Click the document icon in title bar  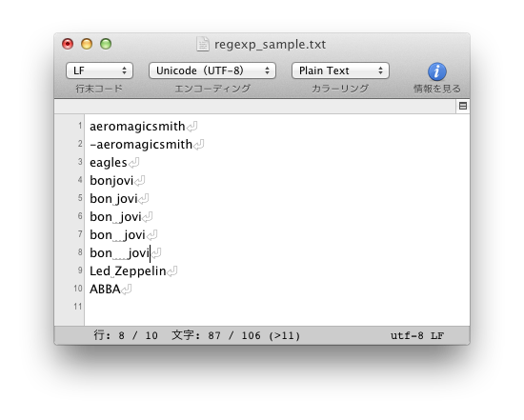point(203,44)
